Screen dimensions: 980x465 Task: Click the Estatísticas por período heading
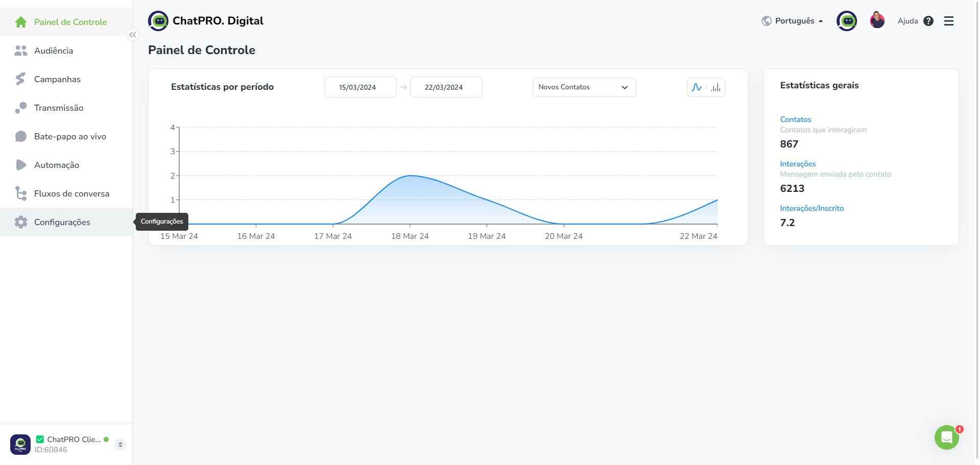tap(222, 87)
